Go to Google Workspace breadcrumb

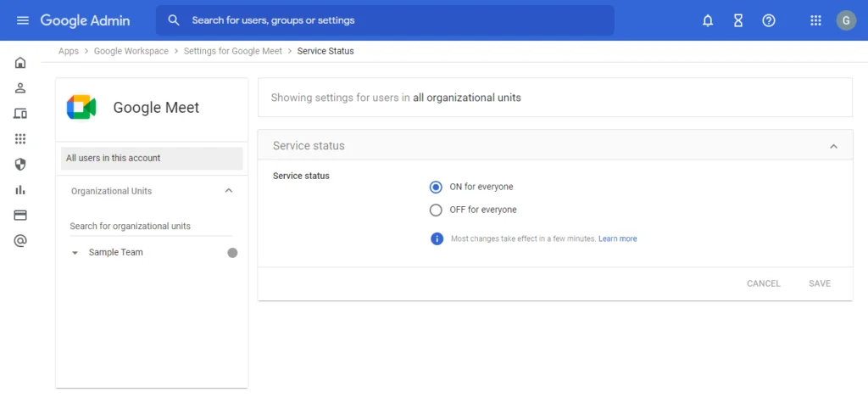131,51
